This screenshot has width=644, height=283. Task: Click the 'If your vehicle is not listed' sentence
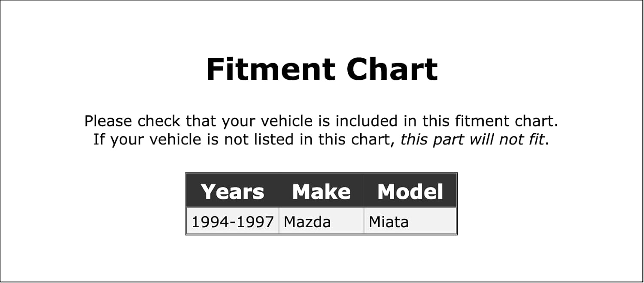321,139
